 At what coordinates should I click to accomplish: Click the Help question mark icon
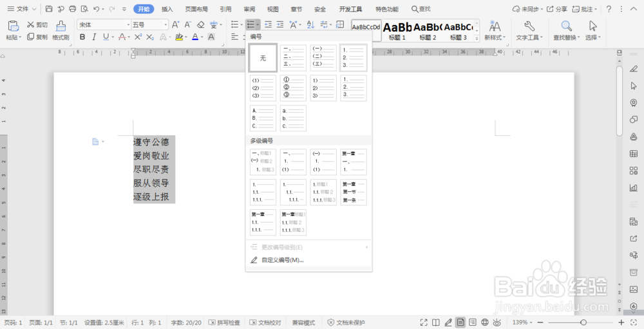(609, 8)
